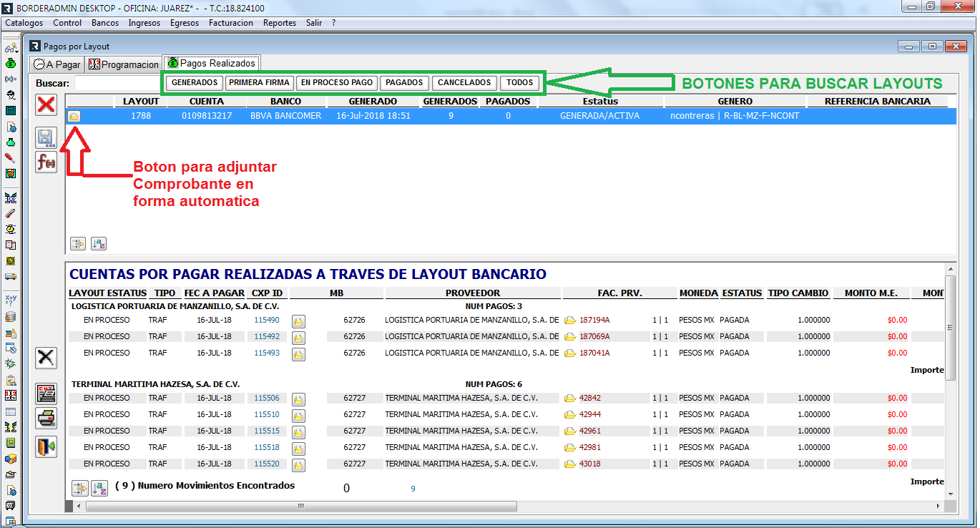
Task: Click CXP ID 115518 row entry
Action: coord(267,447)
